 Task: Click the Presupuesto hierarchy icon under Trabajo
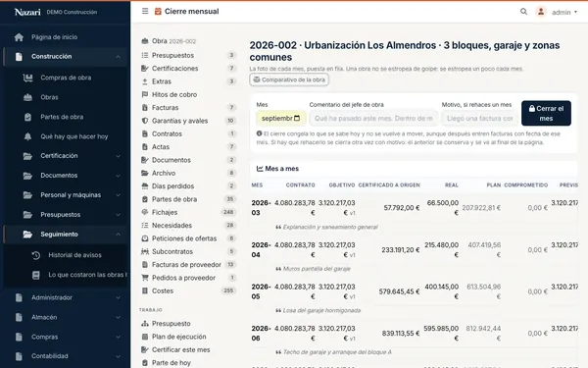[x=145, y=324]
